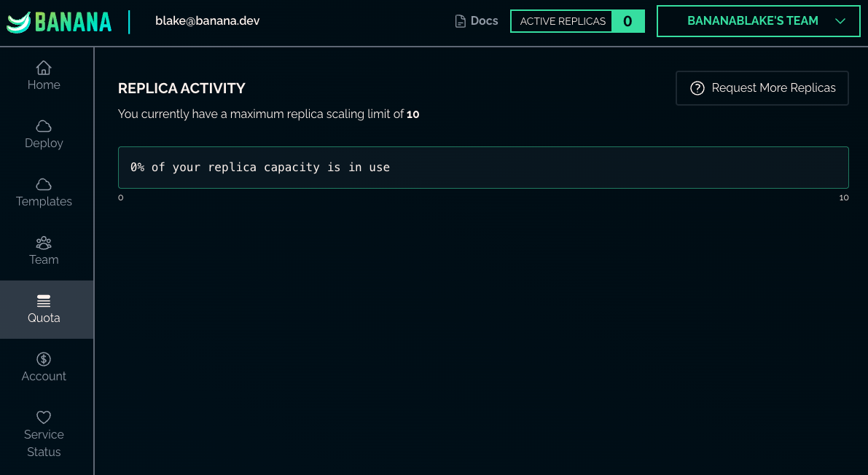This screenshot has width=868, height=475.
Task: Select the Quota sidebar item
Action: (x=44, y=310)
